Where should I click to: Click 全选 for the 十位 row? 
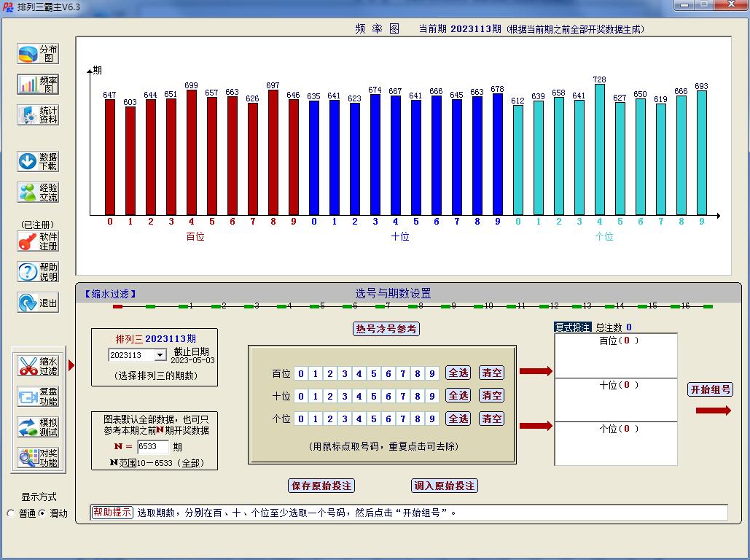458,395
